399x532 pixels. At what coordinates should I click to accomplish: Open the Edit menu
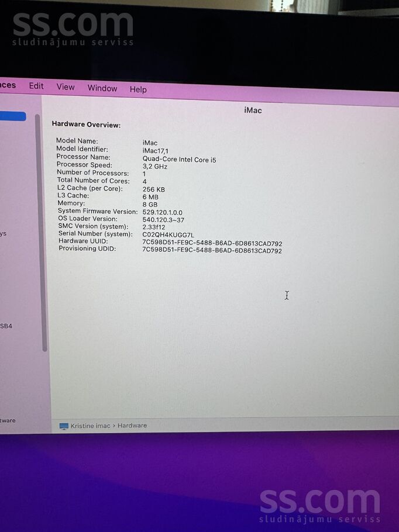coord(36,86)
